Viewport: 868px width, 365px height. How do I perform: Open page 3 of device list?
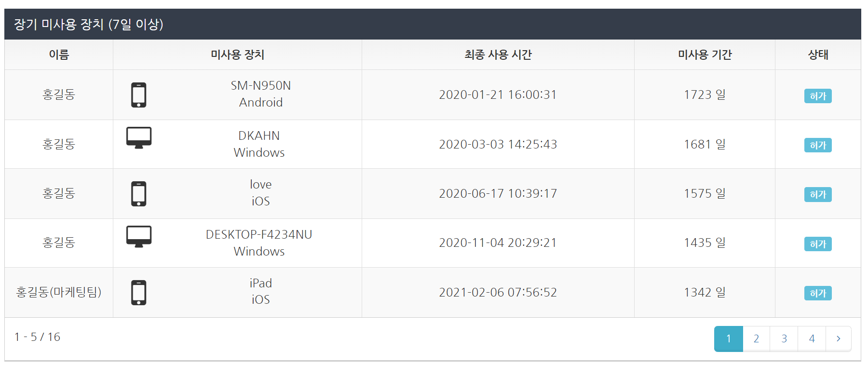784,338
